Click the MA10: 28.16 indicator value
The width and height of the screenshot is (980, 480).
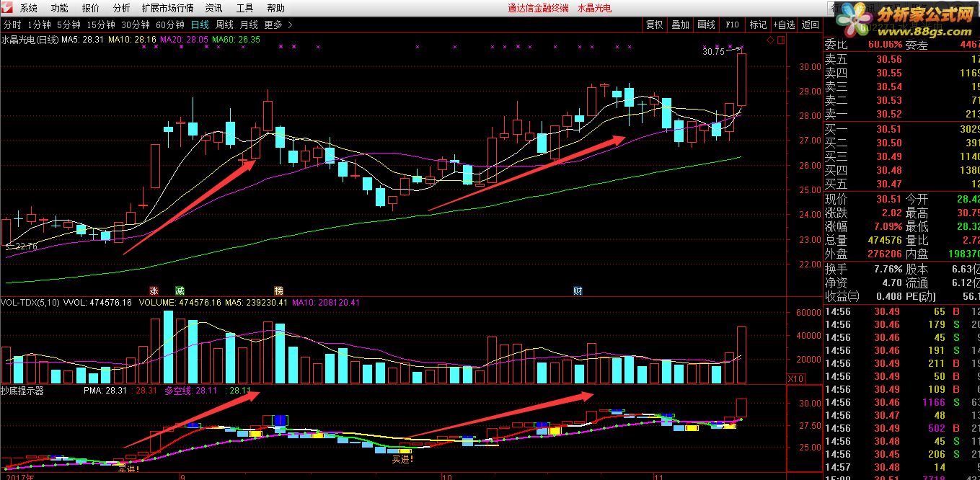(132, 40)
